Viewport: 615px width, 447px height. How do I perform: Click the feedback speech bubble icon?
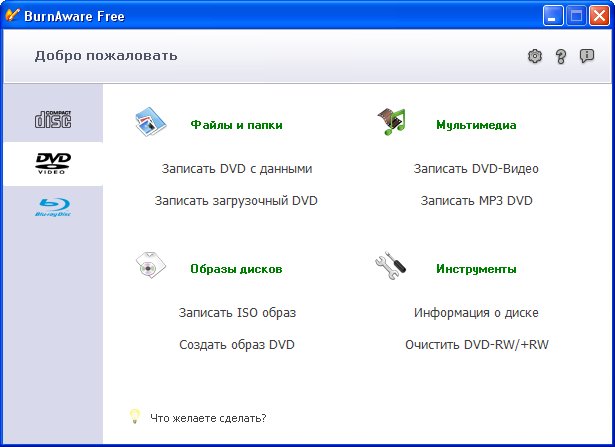point(587,56)
